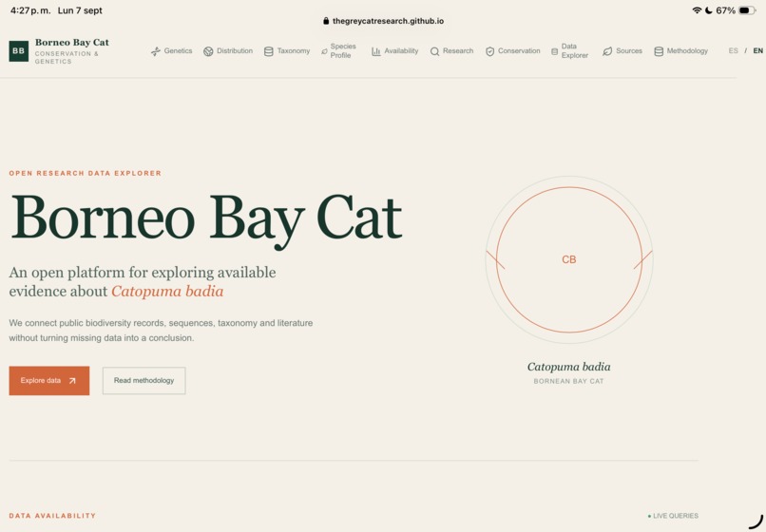Click the Catopuma badia caption under emblem
The image size is (766, 532).
pos(569,367)
